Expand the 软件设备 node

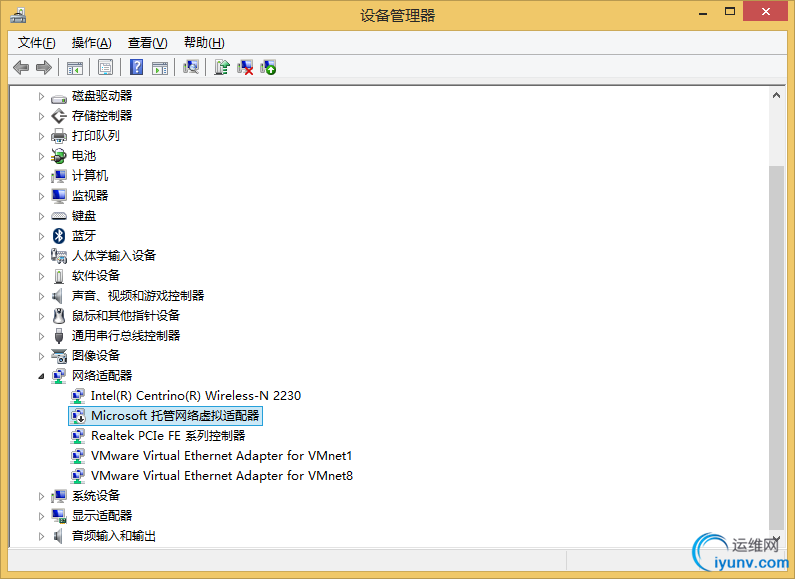point(41,276)
